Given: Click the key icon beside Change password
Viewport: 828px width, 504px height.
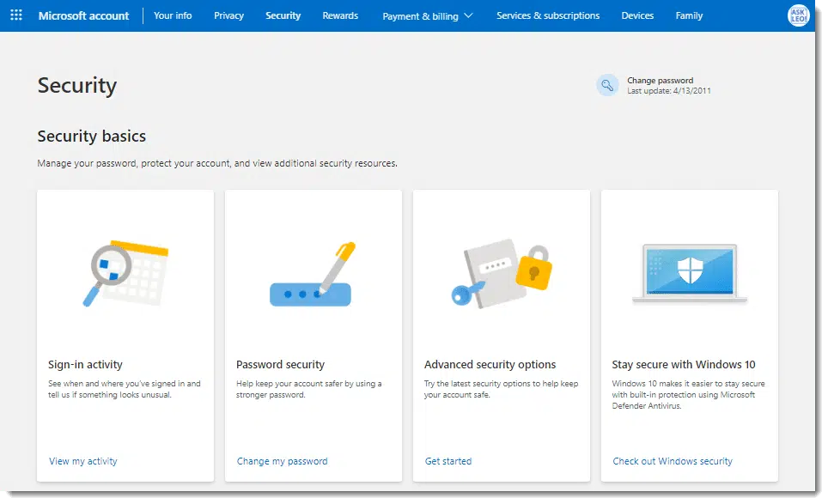Looking at the screenshot, I should tap(607, 85).
